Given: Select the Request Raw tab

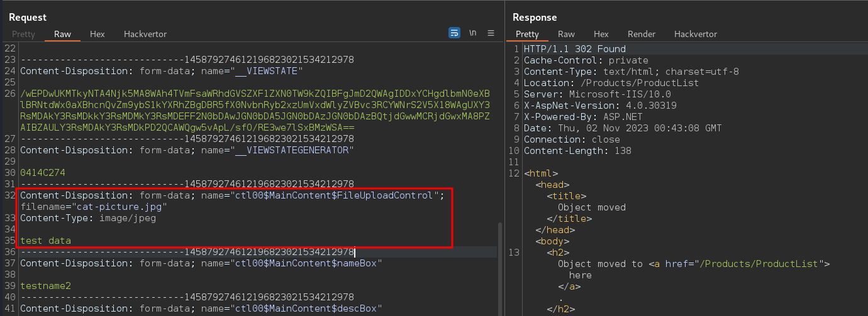Looking at the screenshot, I should [x=62, y=34].
